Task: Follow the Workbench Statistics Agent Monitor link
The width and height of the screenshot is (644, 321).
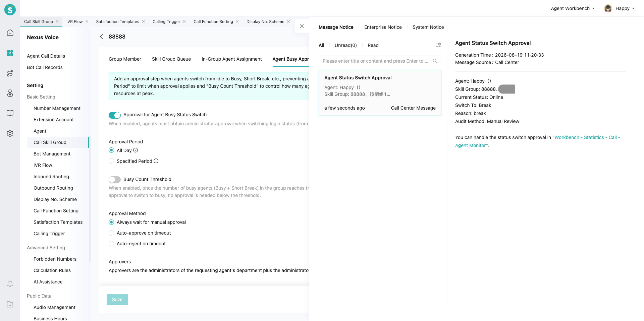Action: 537,141
